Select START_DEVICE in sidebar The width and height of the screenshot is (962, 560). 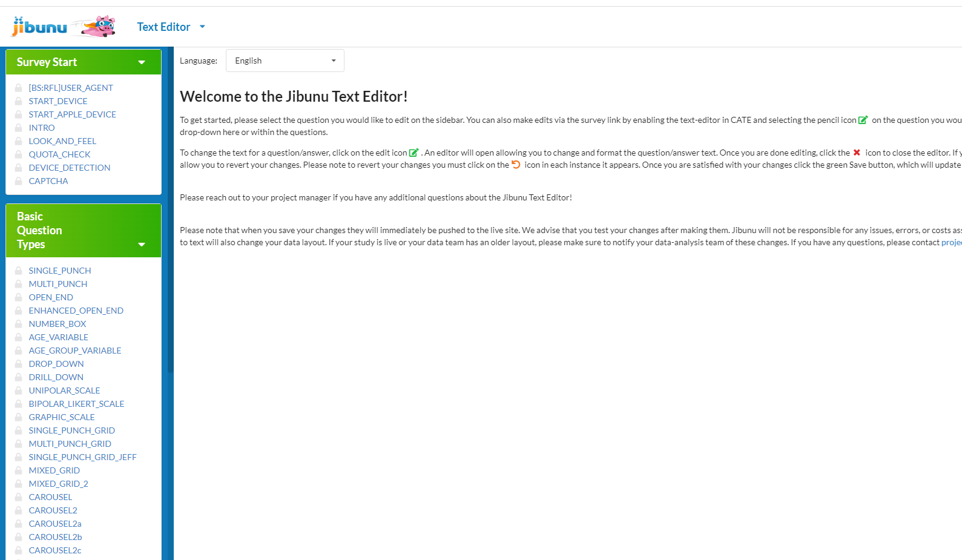pyautogui.click(x=58, y=101)
